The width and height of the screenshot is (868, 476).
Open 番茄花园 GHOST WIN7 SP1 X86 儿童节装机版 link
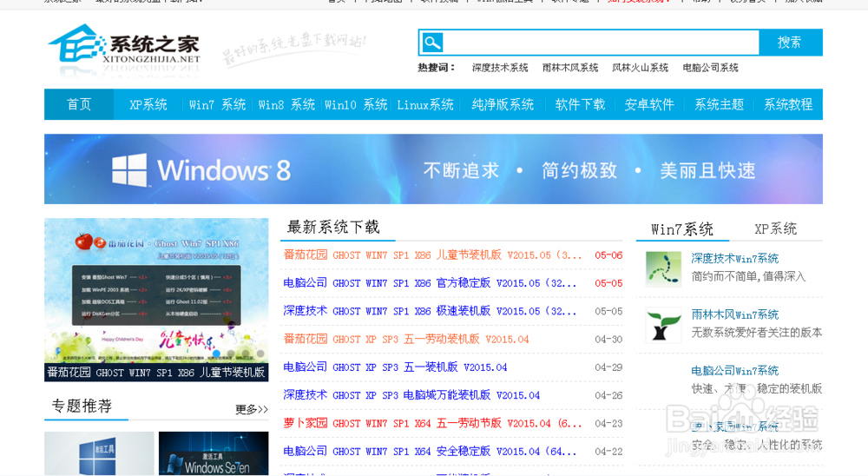pos(432,255)
